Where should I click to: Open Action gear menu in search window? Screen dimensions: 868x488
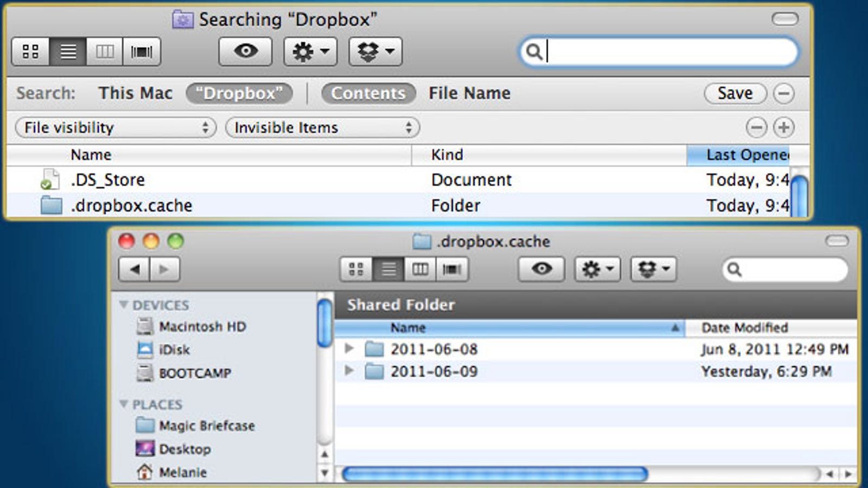click(310, 52)
